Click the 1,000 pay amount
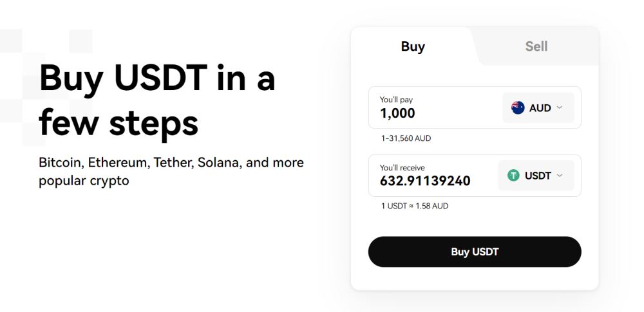 tap(397, 114)
